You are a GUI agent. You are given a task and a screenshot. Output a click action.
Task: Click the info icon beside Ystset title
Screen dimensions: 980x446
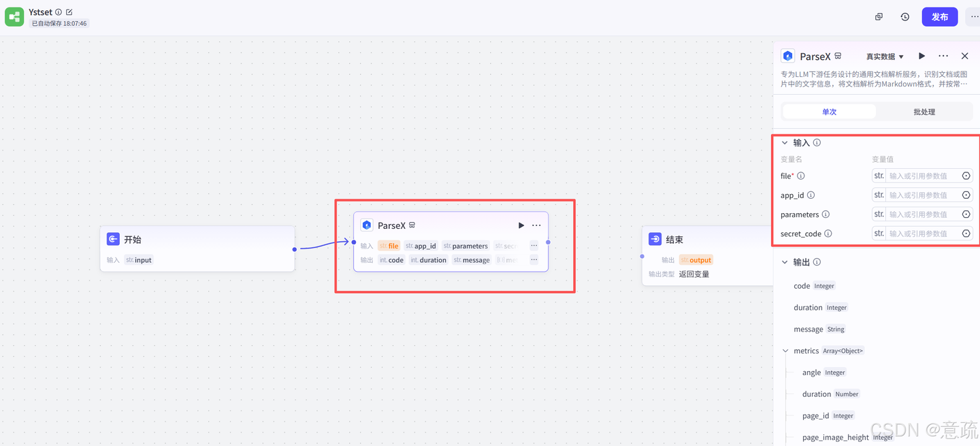tap(59, 12)
